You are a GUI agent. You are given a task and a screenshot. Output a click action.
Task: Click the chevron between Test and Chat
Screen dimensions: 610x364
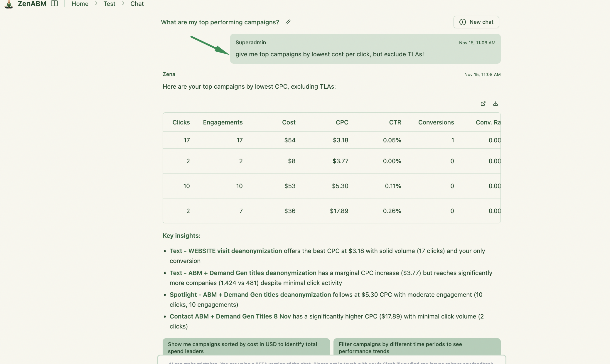[x=123, y=4]
